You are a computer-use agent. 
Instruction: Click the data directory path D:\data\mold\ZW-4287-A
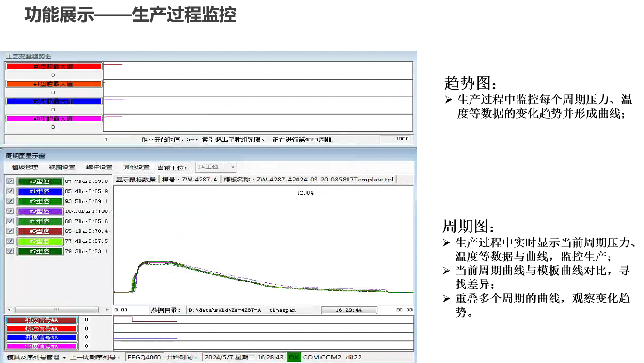tap(225, 310)
